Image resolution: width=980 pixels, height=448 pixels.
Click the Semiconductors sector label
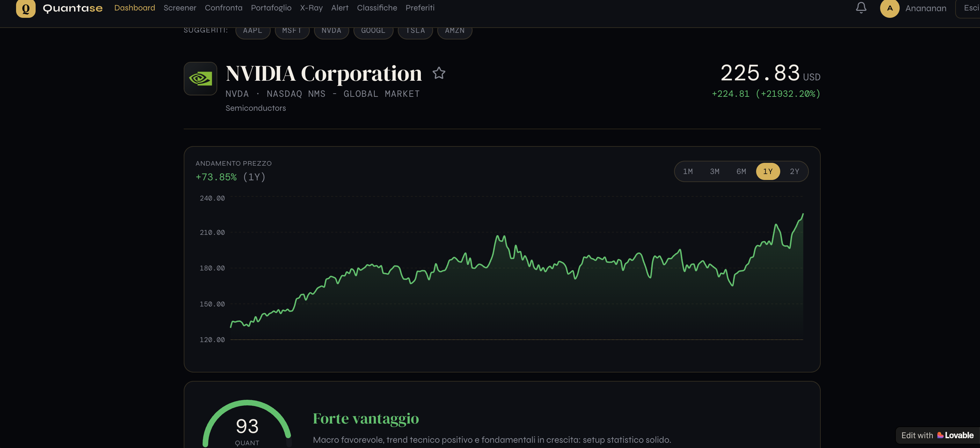(x=256, y=108)
